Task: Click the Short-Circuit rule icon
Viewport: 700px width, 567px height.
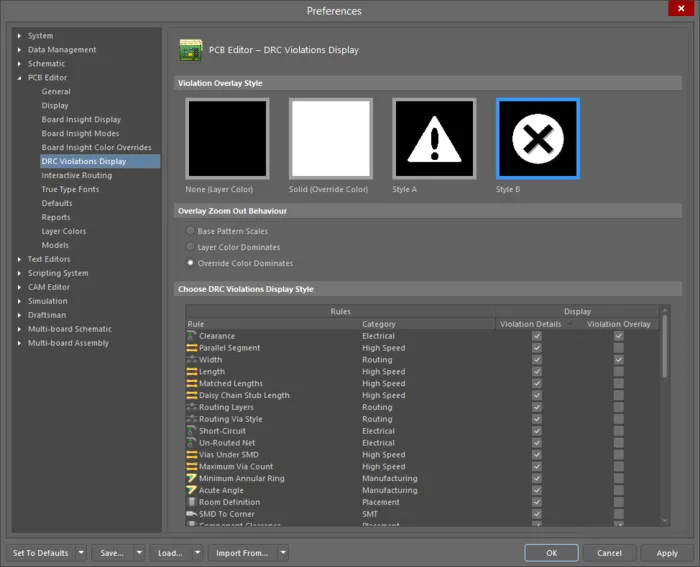Action: [x=192, y=431]
